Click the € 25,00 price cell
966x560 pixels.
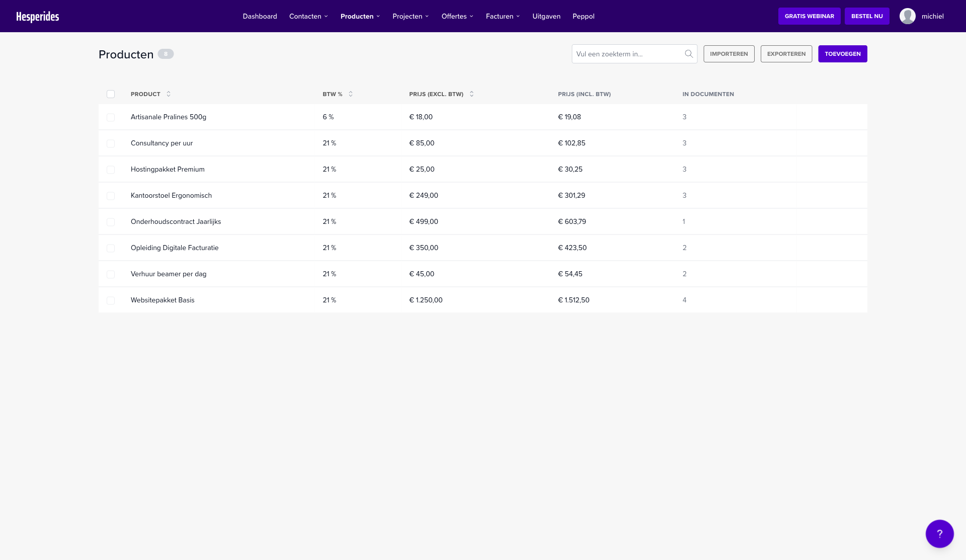[x=422, y=169]
